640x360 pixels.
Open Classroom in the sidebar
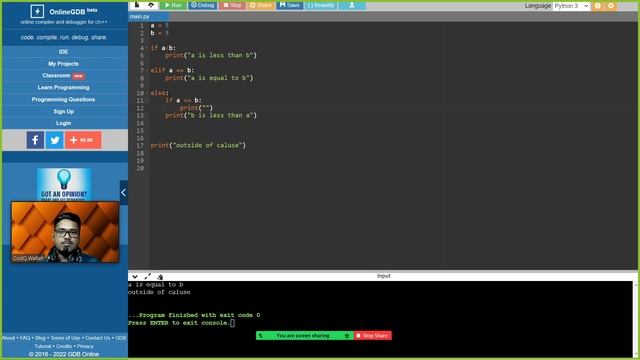tap(64, 76)
